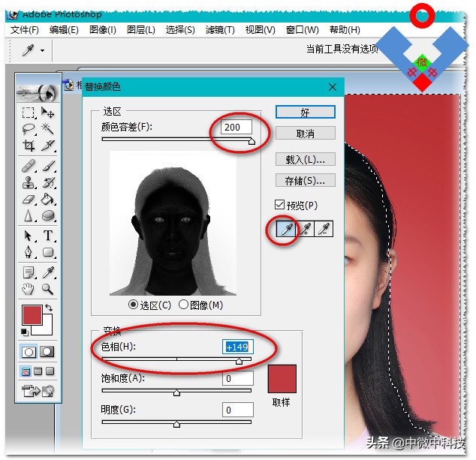476x460 pixels.
Task: Switch to Full Screen mode
Action: [50, 371]
